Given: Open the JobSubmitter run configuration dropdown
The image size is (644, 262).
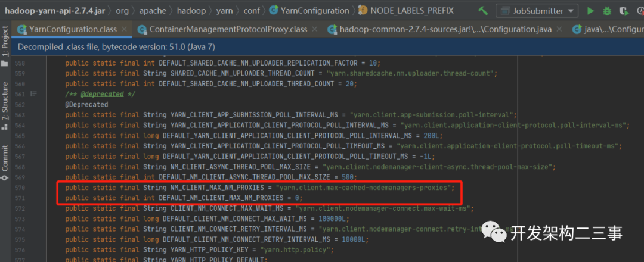Looking at the screenshot, I should coord(538,11).
